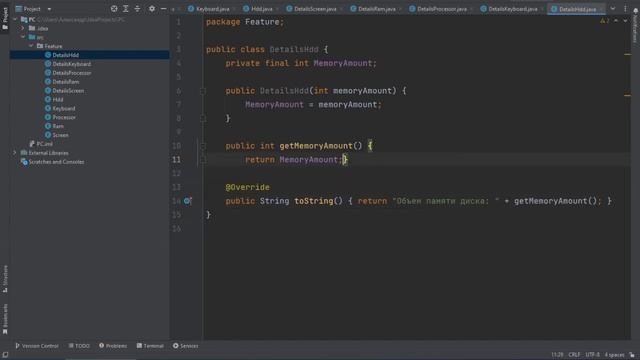Fold the constructor at line 6
Image resolution: width=640 pixels, height=360 pixels.
point(203,91)
